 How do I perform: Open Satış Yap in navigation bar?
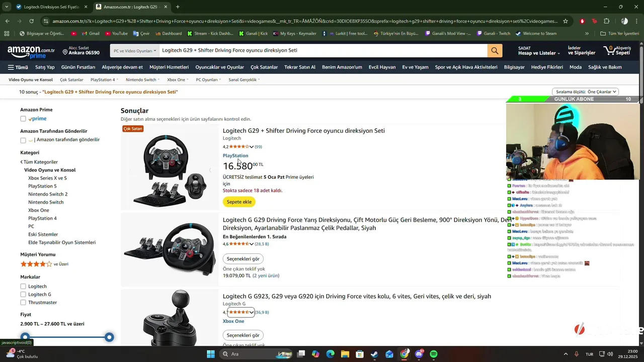(45, 67)
